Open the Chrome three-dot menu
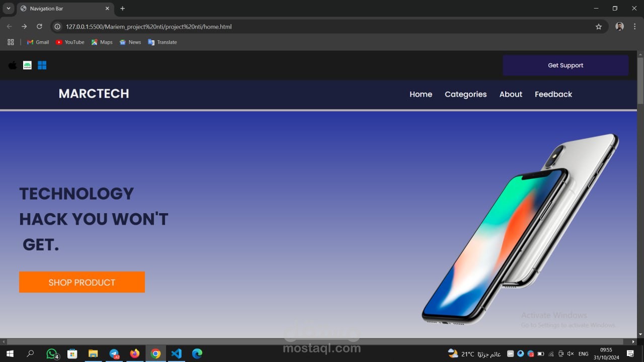 pos(635,27)
